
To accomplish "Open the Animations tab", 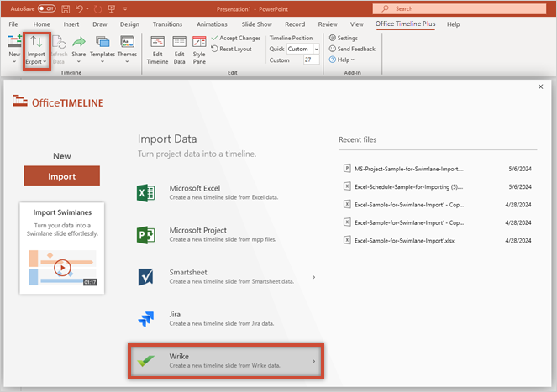I will tap(212, 24).
